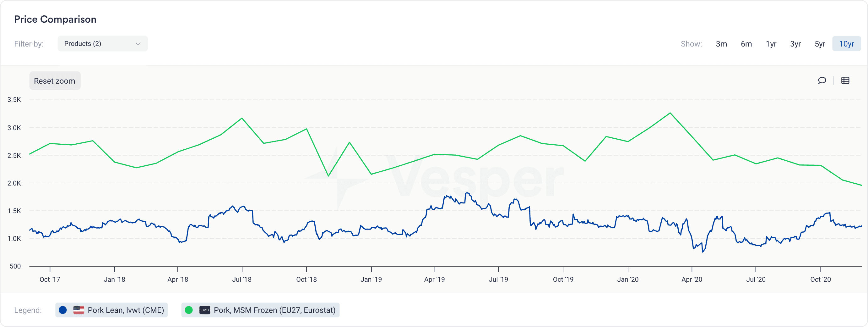Select the 10yr time range

846,44
